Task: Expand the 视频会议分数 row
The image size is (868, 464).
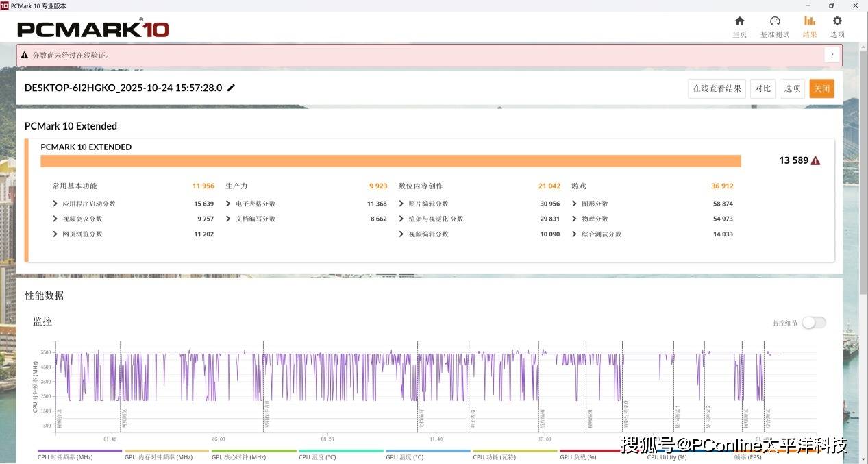Action: tap(55, 219)
